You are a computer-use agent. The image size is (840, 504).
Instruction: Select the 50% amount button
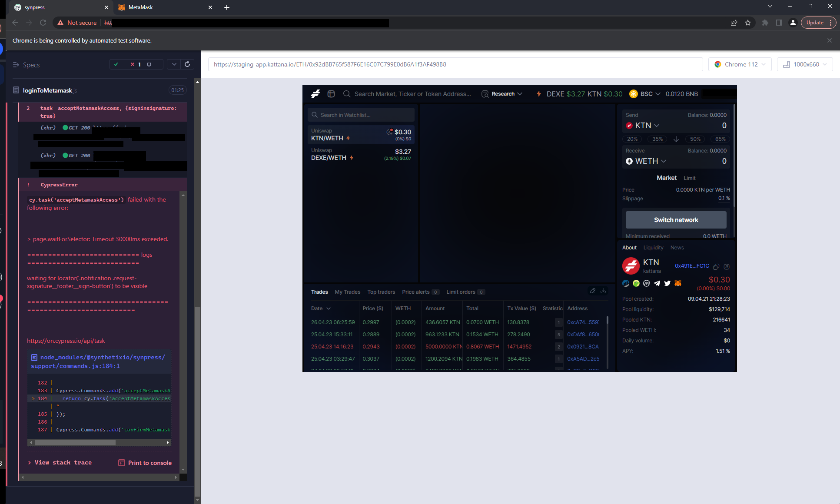695,139
